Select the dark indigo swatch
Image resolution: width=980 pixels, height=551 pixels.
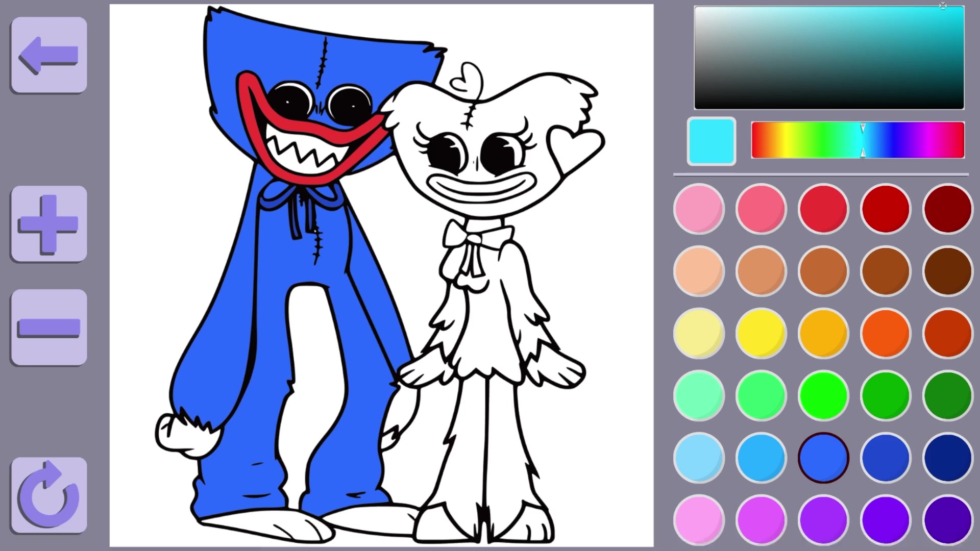click(948, 520)
